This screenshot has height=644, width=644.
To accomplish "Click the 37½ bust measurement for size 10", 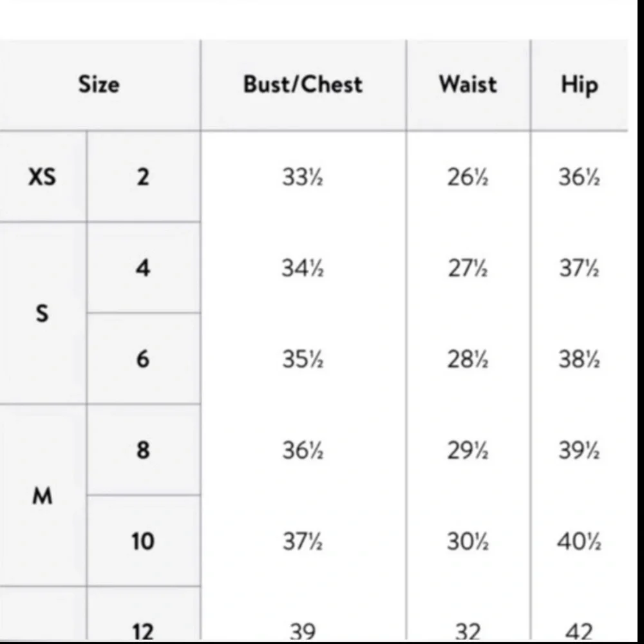I will point(302,542).
